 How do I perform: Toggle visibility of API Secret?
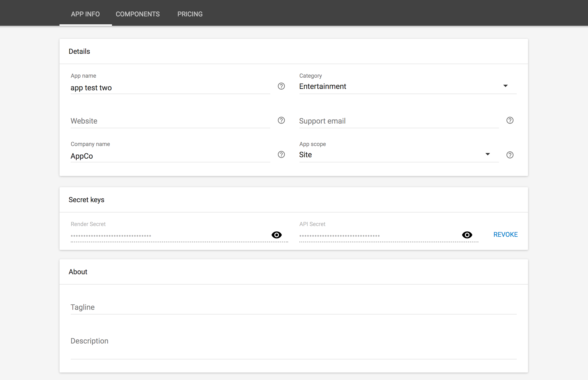pos(467,234)
